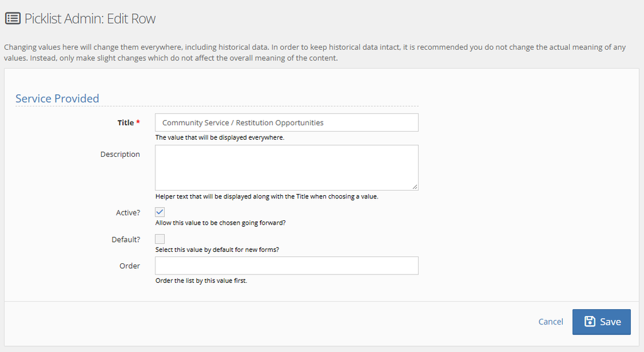
Task: Click the Cancel link
Action: pos(551,322)
